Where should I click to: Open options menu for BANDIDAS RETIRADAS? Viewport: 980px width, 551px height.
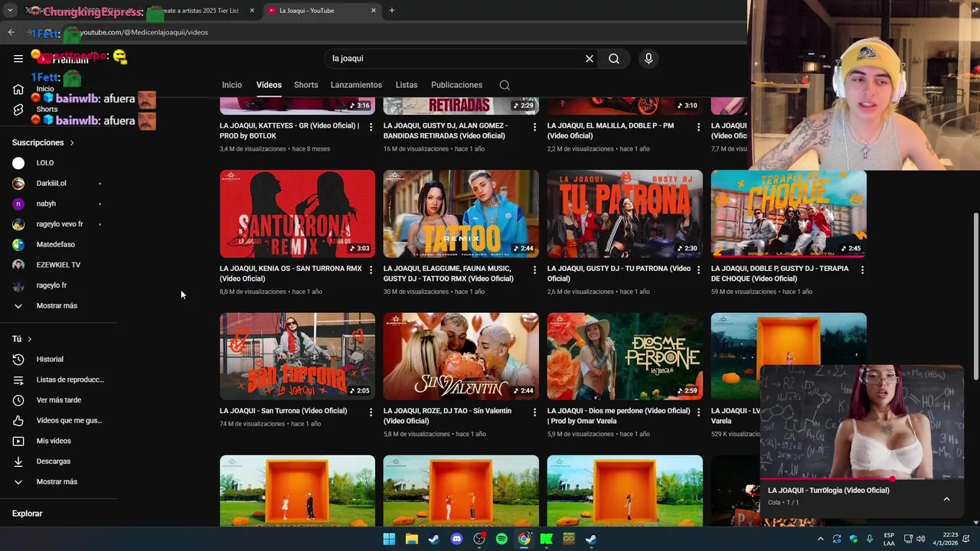(x=534, y=126)
